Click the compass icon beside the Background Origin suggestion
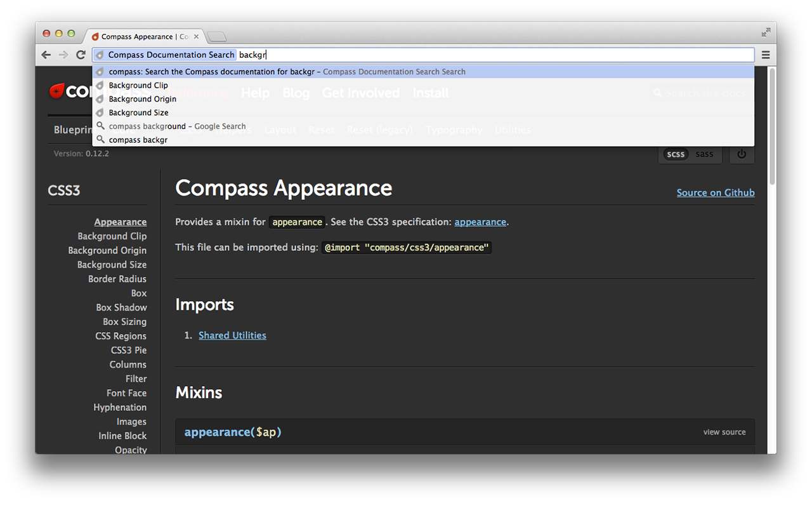The height and width of the screenshot is (508, 812). coord(100,99)
